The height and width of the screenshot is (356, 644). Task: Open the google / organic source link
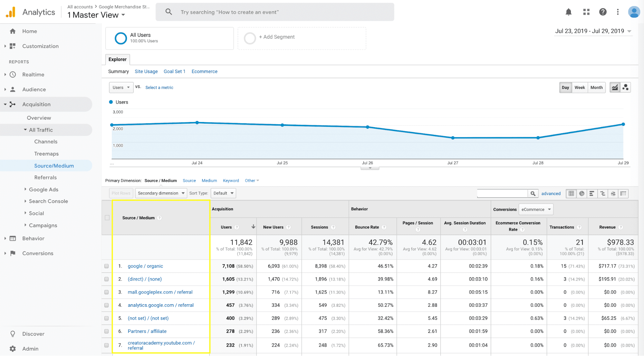point(145,266)
